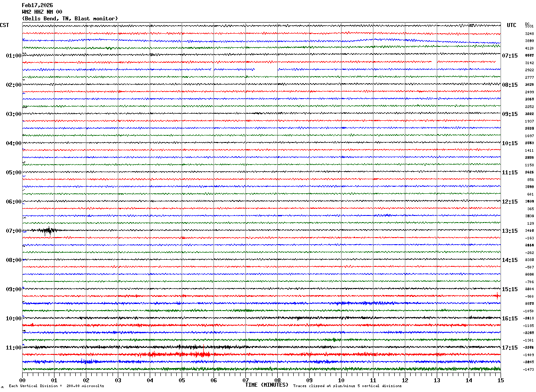Click the 16:15 UTC time label
This screenshot has height=392, width=536.
(510, 319)
